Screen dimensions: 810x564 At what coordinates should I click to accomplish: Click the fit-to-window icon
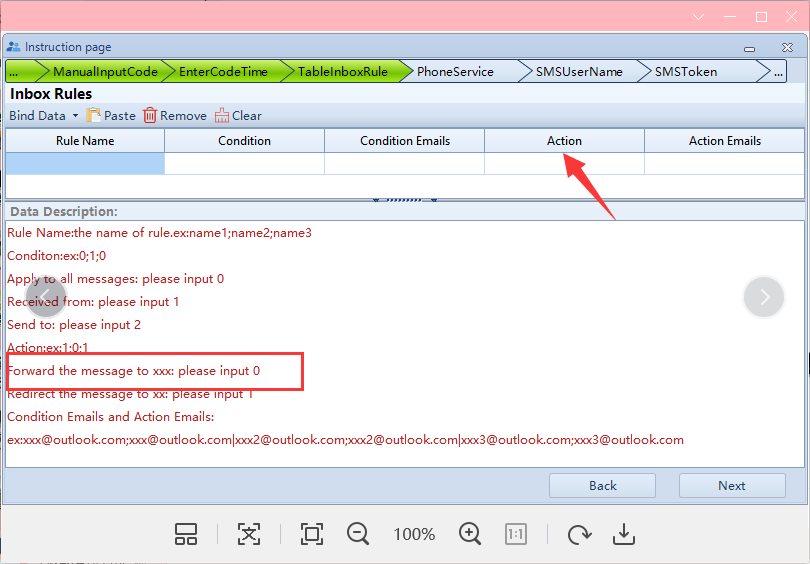(x=311, y=534)
